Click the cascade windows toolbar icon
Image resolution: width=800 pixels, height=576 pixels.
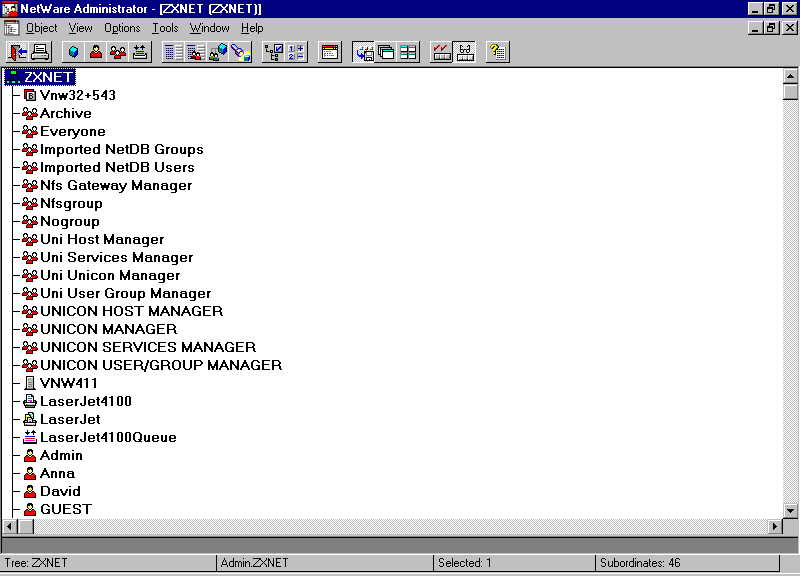(386, 52)
